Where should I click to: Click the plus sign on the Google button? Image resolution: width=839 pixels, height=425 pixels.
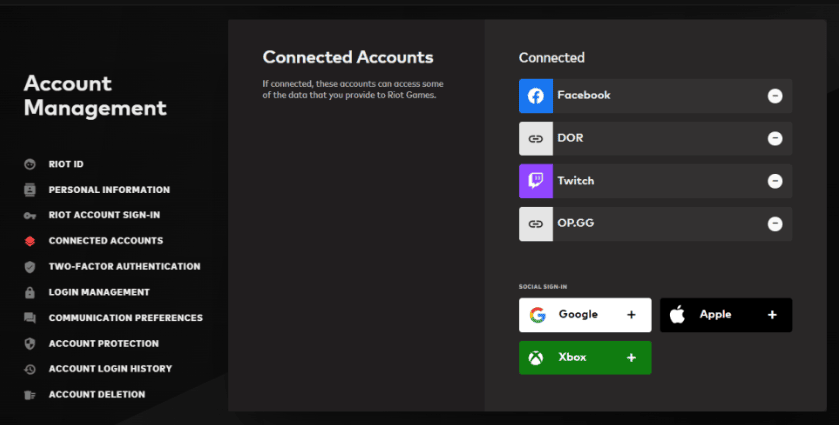[631, 315]
